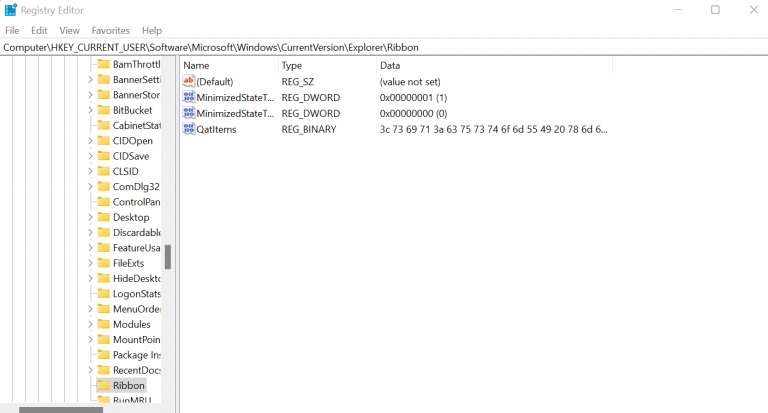
Task: Select the BannerSetti folder icon
Action: click(x=103, y=79)
